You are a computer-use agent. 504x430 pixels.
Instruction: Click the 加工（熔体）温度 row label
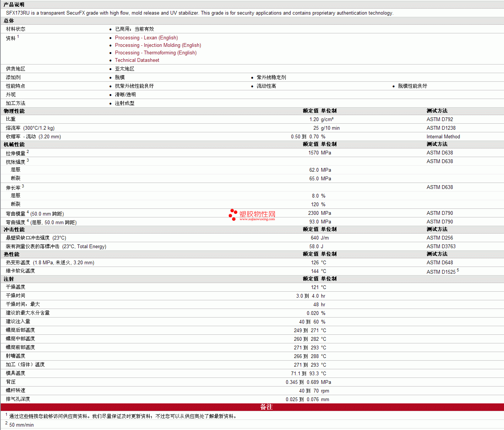pyautogui.click(x=25, y=365)
